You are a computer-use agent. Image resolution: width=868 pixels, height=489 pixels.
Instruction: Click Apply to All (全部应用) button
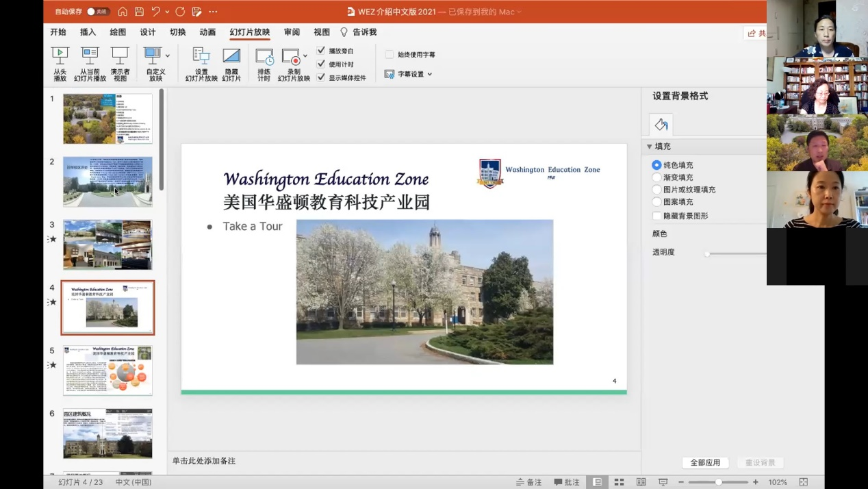pos(705,462)
